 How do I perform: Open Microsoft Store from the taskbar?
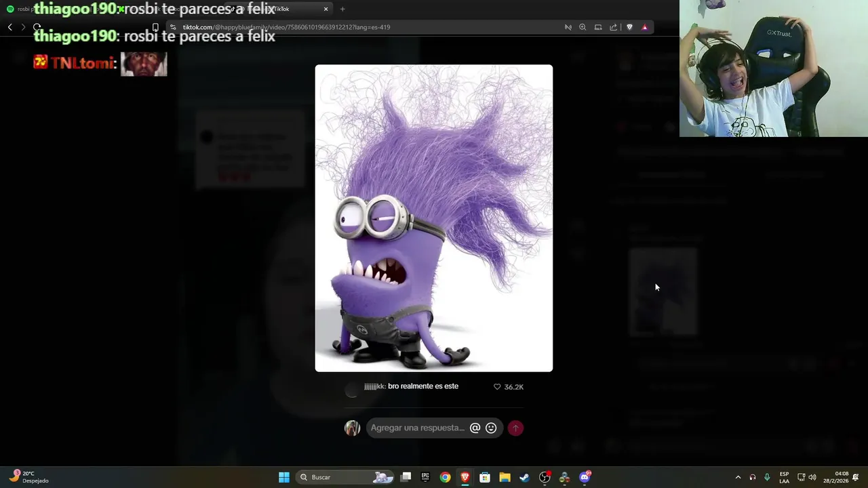pos(485,477)
